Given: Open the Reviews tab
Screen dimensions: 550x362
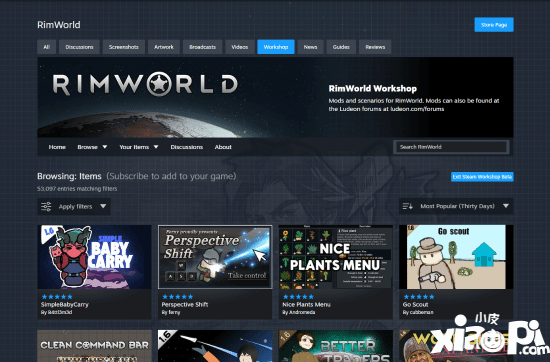Looking at the screenshot, I should [x=375, y=47].
